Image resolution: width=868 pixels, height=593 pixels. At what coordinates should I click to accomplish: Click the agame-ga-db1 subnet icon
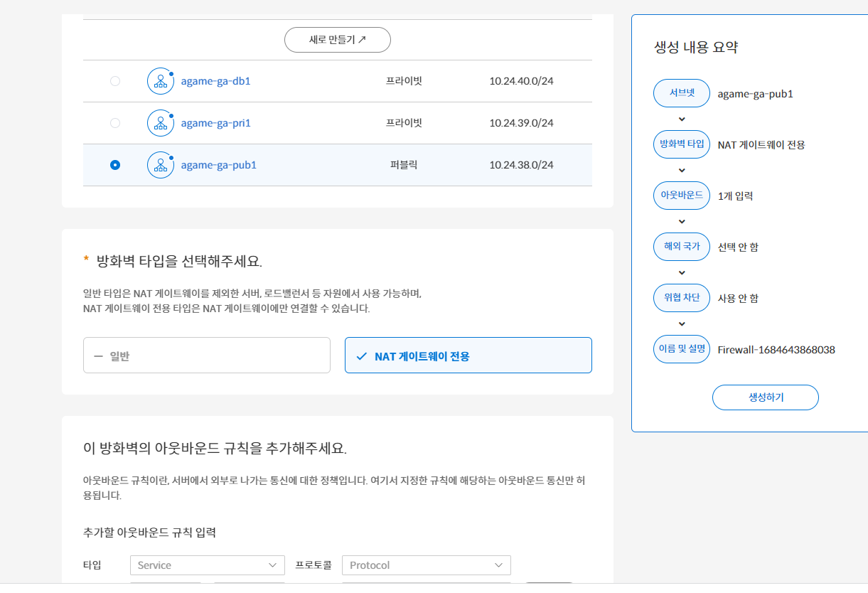[x=161, y=81]
